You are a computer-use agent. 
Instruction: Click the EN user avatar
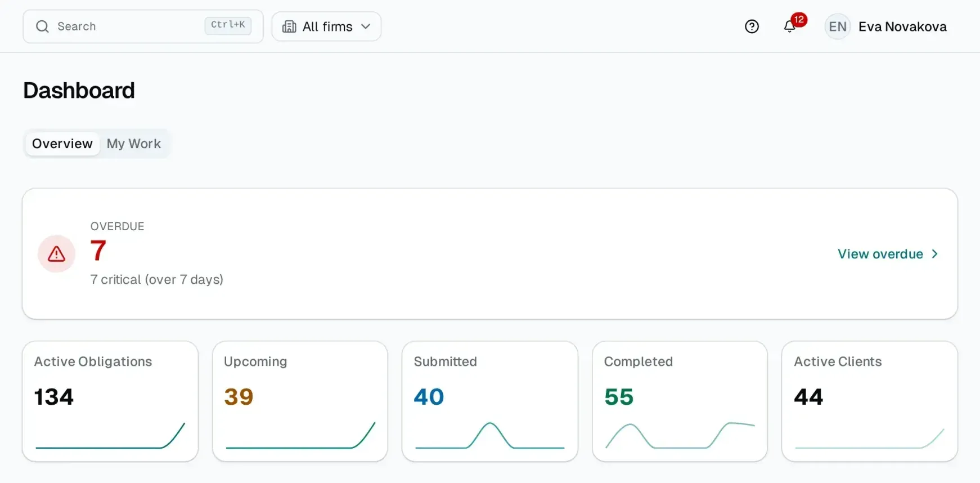pyautogui.click(x=838, y=26)
